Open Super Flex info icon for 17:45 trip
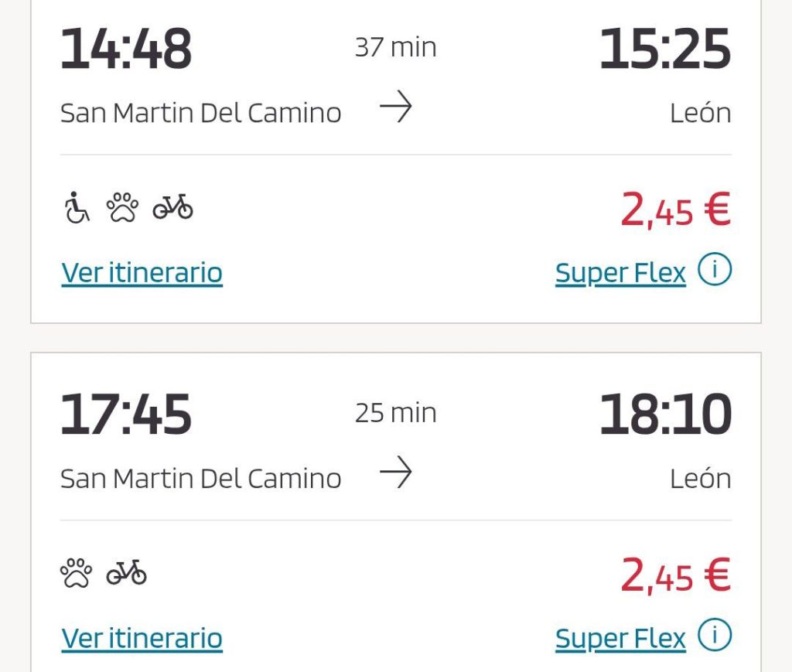Viewport: 792px width, 672px height. tap(715, 636)
